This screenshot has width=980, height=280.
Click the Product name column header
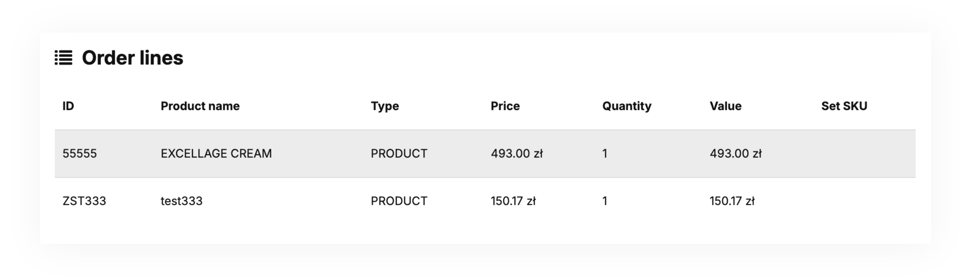click(x=200, y=106)
